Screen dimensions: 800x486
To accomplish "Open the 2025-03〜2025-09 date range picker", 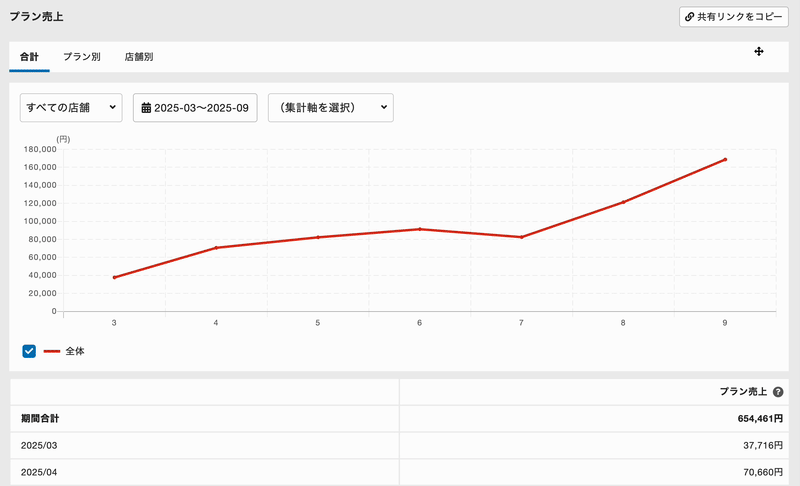I will point(195,108).
